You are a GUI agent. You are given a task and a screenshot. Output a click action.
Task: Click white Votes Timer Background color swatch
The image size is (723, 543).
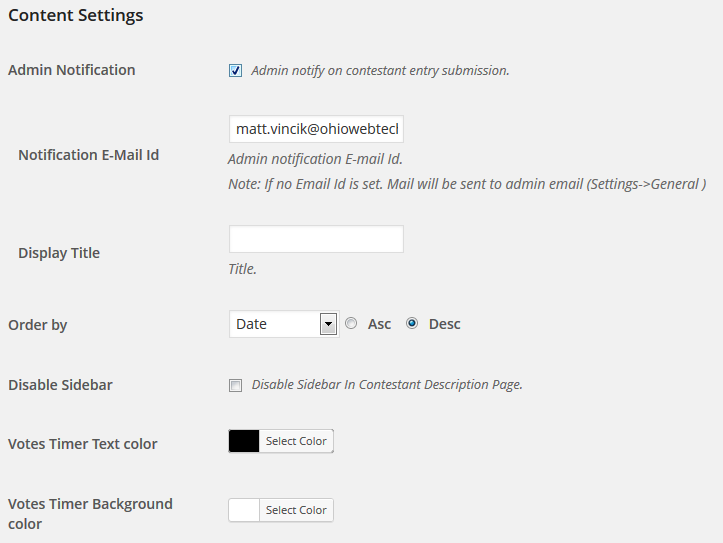pos(244,510)
